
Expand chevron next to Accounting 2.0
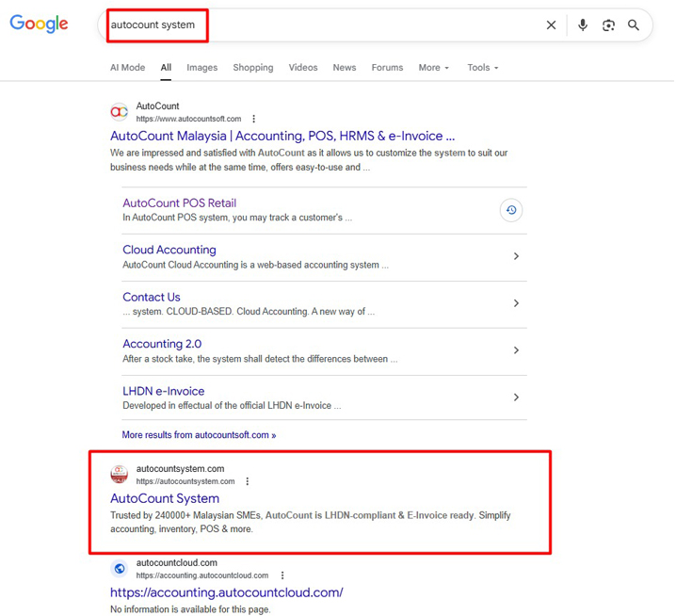[x=517, y=350]
